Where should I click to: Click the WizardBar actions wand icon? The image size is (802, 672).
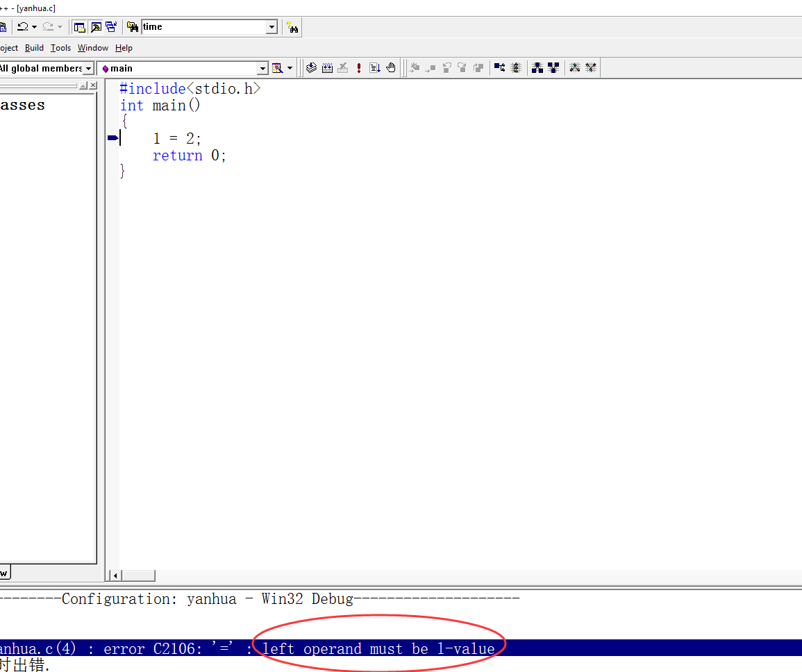coord(278,68)
